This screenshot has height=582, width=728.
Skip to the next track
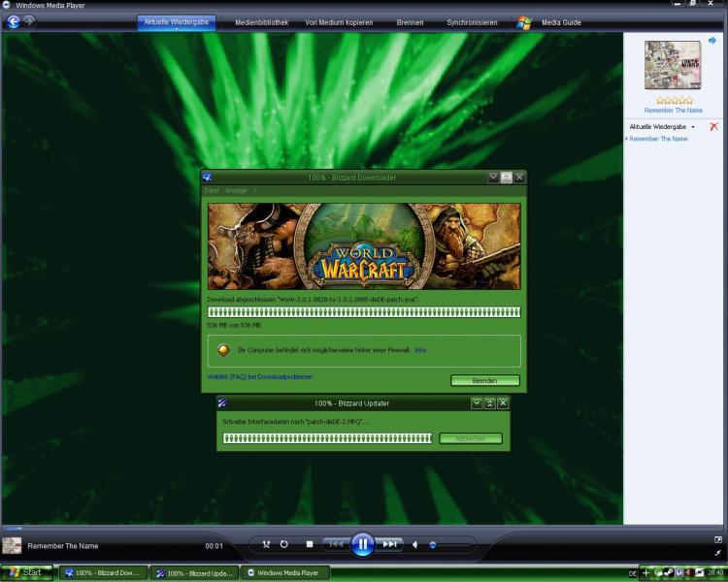(x=389, y=544)
